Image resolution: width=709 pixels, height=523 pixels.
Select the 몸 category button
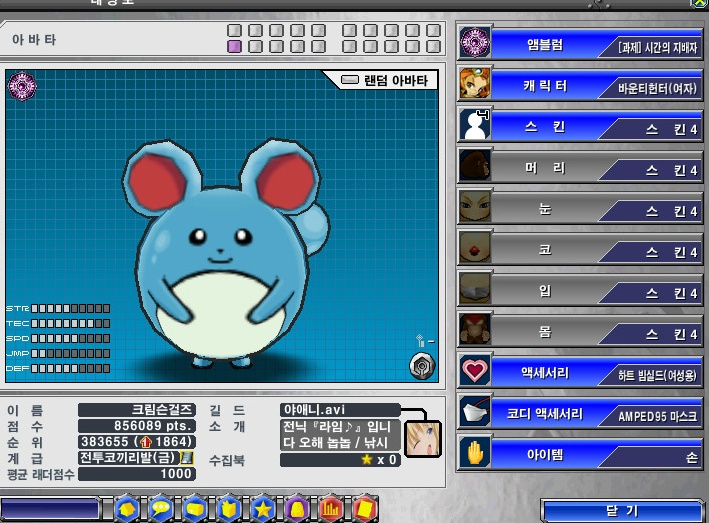click(545, 332)
